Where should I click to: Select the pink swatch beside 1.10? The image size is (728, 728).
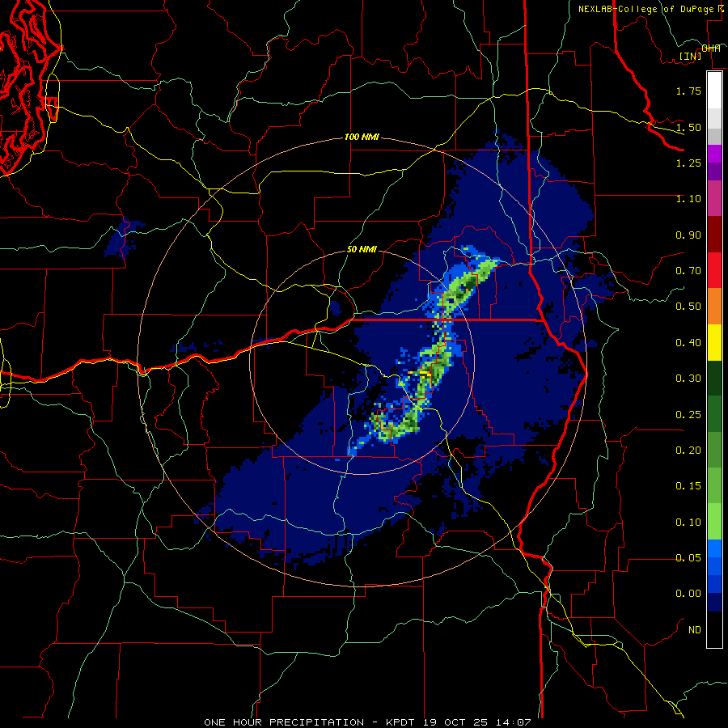714,198
